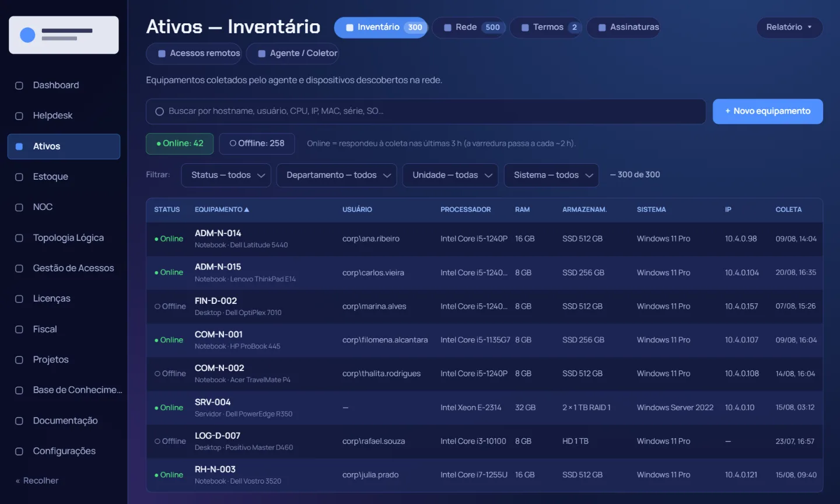Expand the Status — todos filter
The height and width of the screenshot is (504, 840).
(x=226, y=175)
